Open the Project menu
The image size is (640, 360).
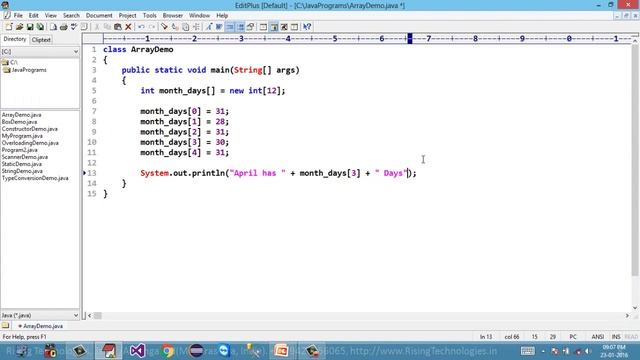127,16
